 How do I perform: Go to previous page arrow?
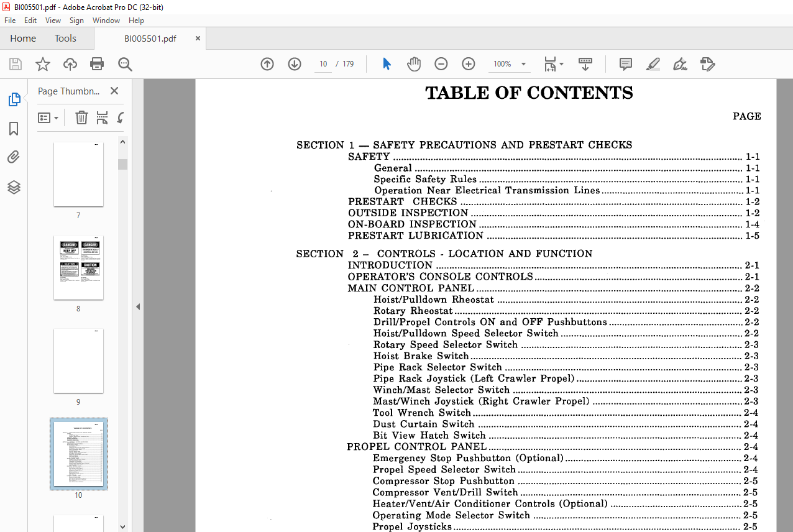pos(267,64)
